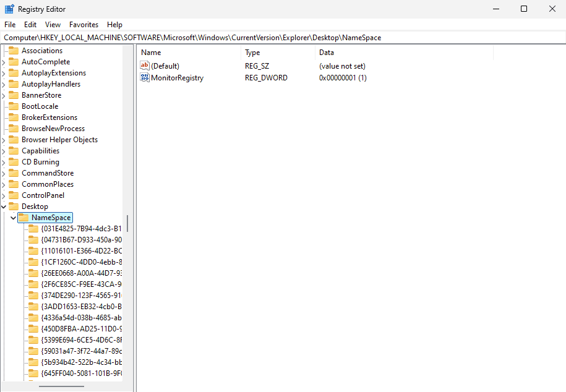The image size is (566, 392).
Task: Click the CommonPlaces folder icon
Action: pyautogui.click(x=14, y=184)
